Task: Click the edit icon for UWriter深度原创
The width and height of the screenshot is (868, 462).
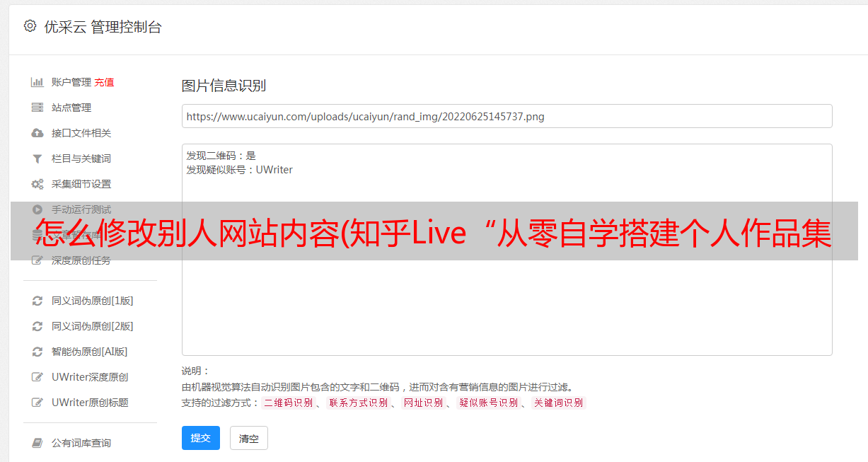Action: coord(37,377)
